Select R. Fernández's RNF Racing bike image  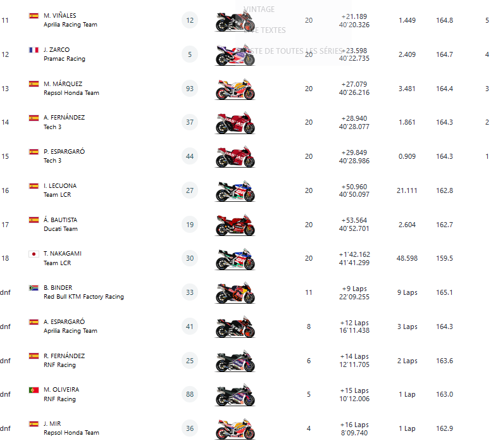point(235,361)
